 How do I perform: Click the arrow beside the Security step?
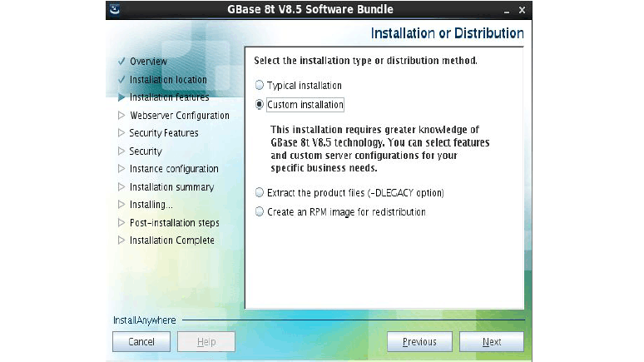tap(121, 151)
